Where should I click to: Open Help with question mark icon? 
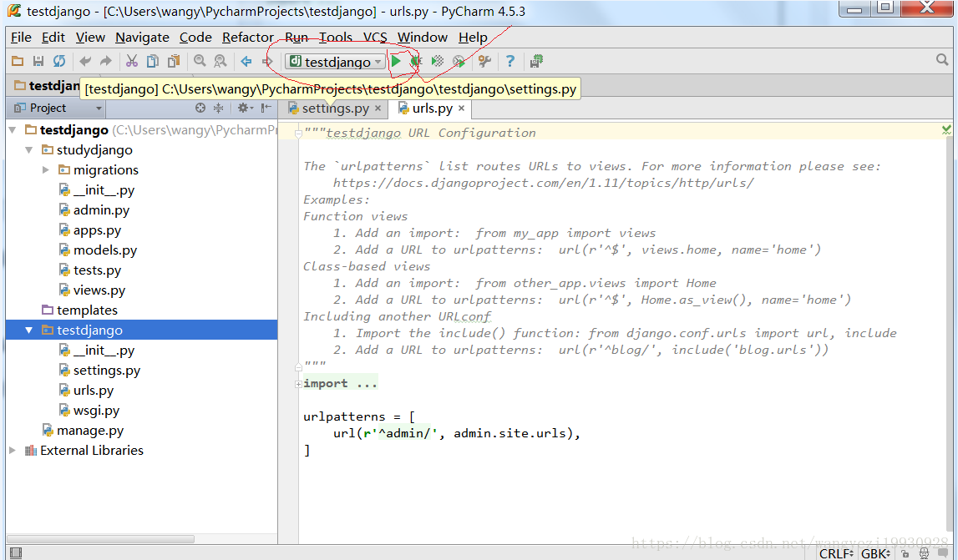click(510, 61)
